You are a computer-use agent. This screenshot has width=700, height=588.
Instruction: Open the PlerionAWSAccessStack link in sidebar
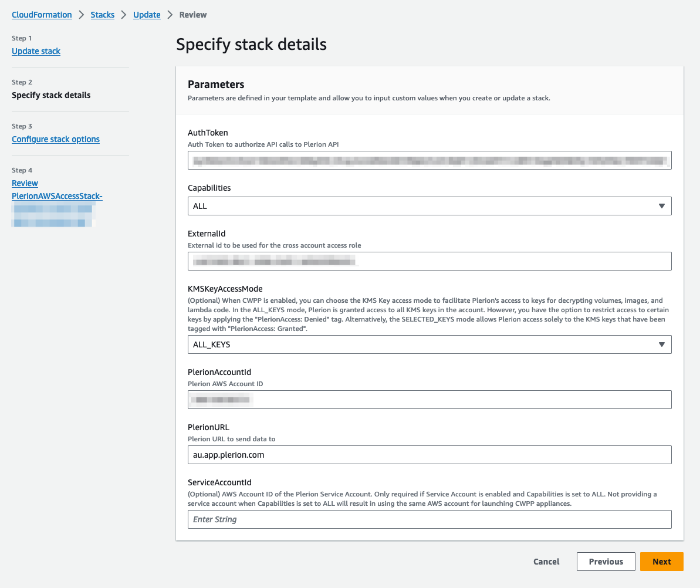(57, 196)
